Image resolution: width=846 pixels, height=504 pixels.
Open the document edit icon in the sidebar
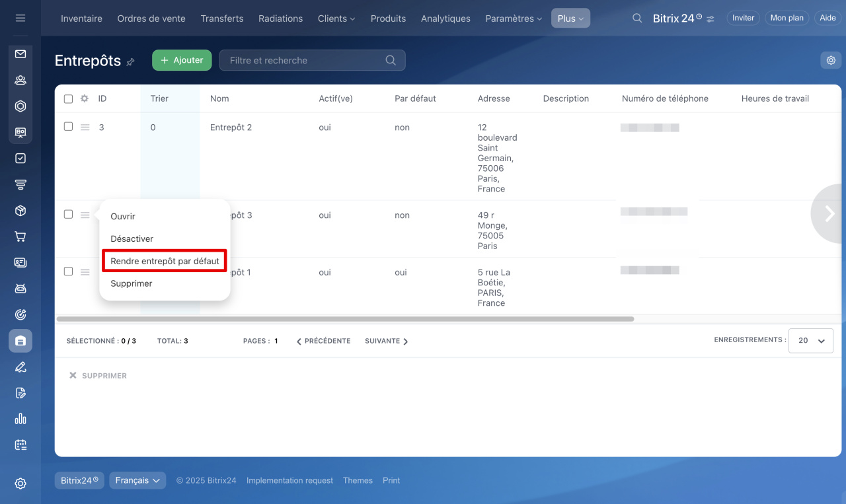20,393
